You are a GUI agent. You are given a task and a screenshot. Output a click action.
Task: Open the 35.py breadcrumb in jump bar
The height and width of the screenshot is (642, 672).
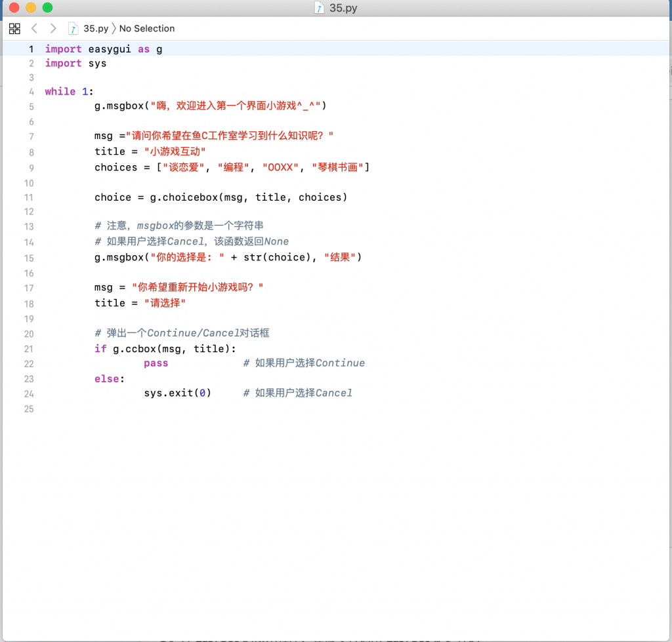96,28
